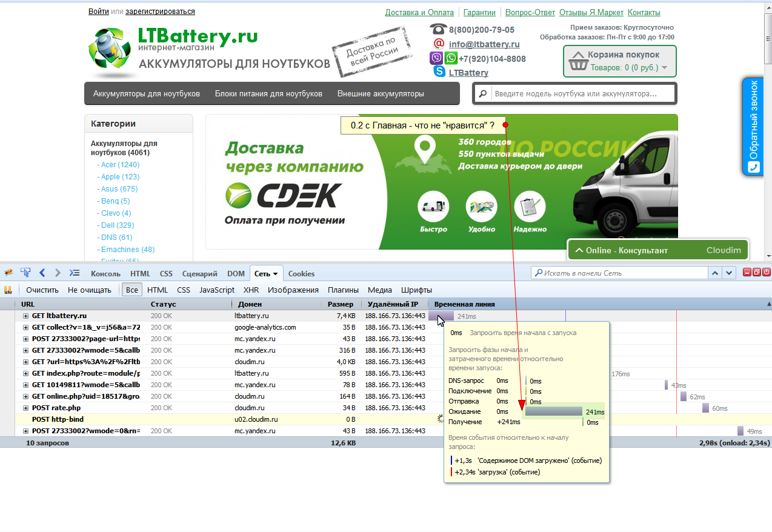Switch to the Сценарий tab
Image resolution: width=772 pixels, height=532 pixels.
coord(199,273)
